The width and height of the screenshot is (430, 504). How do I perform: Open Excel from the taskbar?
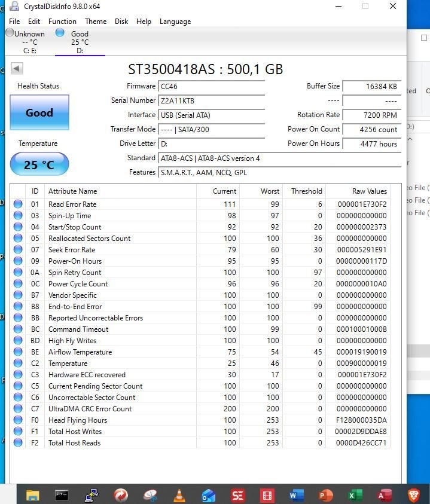point(355,495)
